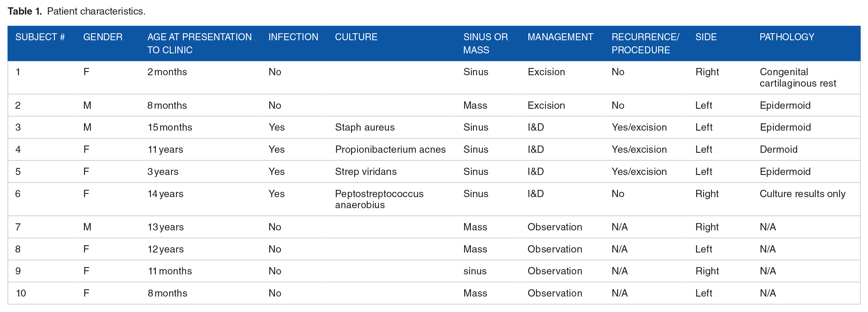Click the Table 1 caption text

click(x=76, y=11)
